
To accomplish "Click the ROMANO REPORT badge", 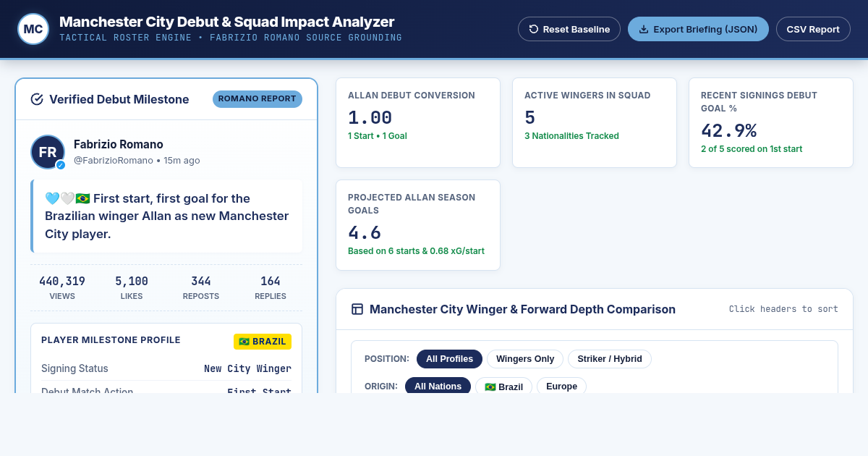I will 258,99.
